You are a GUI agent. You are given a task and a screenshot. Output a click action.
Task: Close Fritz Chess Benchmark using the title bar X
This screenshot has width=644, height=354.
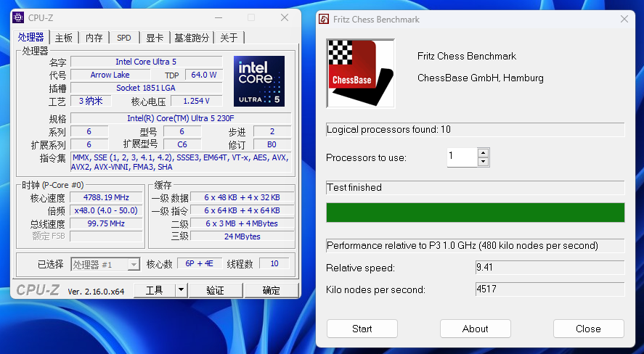point(622,20)
